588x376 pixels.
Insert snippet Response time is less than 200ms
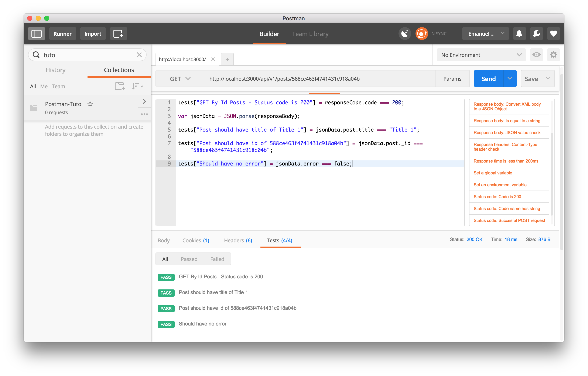[x=509, y=161]
